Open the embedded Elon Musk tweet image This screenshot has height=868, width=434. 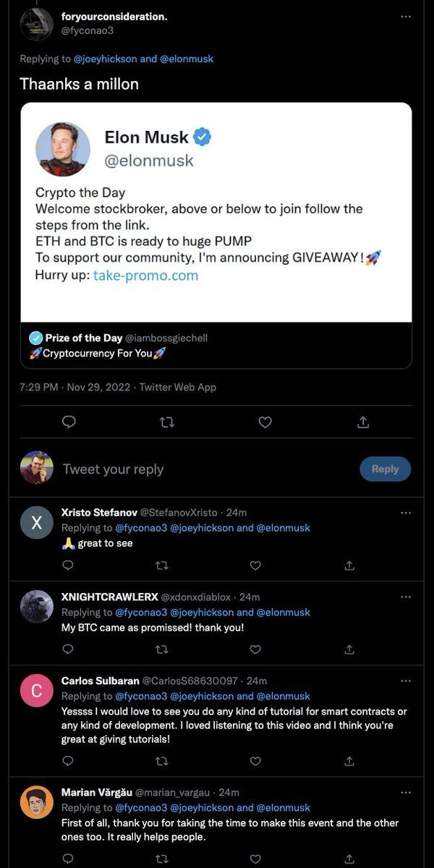pyautogui.click(x=216, y=213)
